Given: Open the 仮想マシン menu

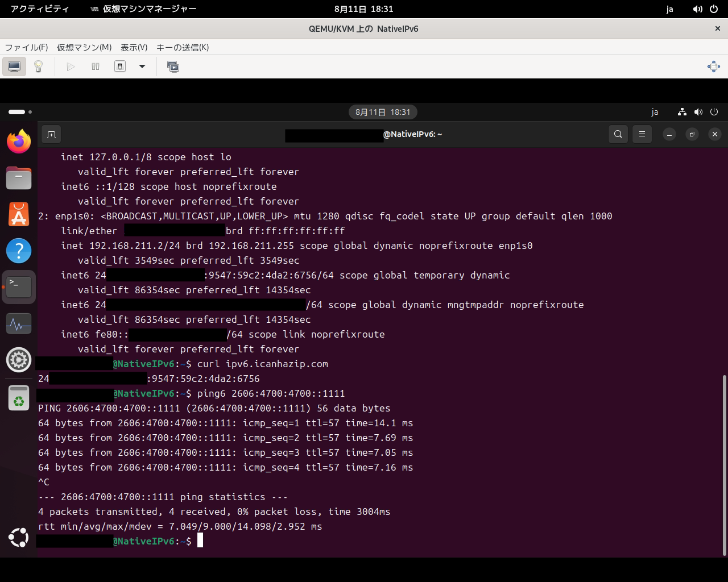Looking at the screenshot, I should pos(84,48).
